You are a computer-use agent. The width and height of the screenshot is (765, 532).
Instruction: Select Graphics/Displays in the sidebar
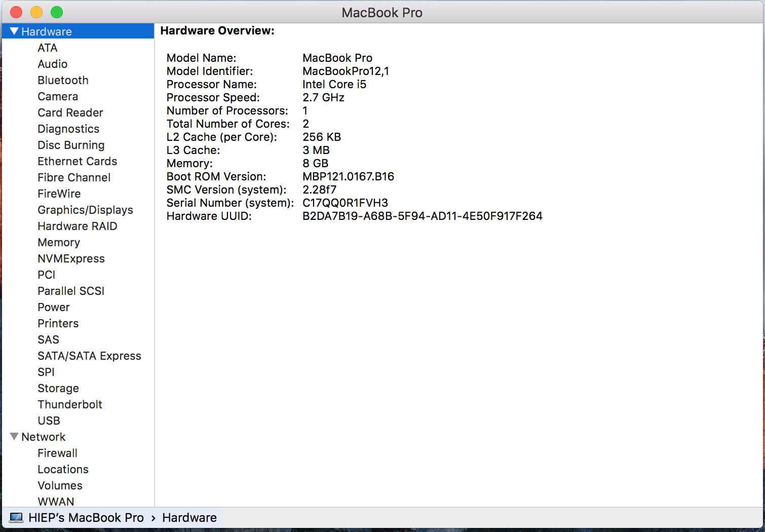point(85,210)
